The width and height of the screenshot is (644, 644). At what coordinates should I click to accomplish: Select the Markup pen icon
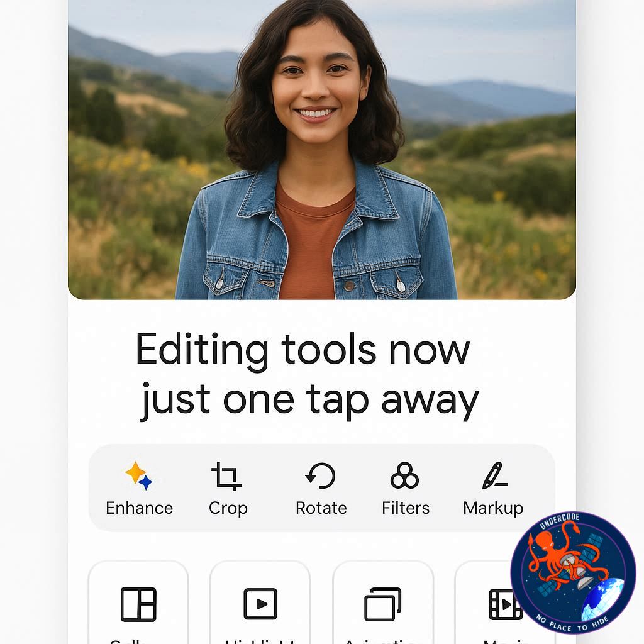coord(494,475)
